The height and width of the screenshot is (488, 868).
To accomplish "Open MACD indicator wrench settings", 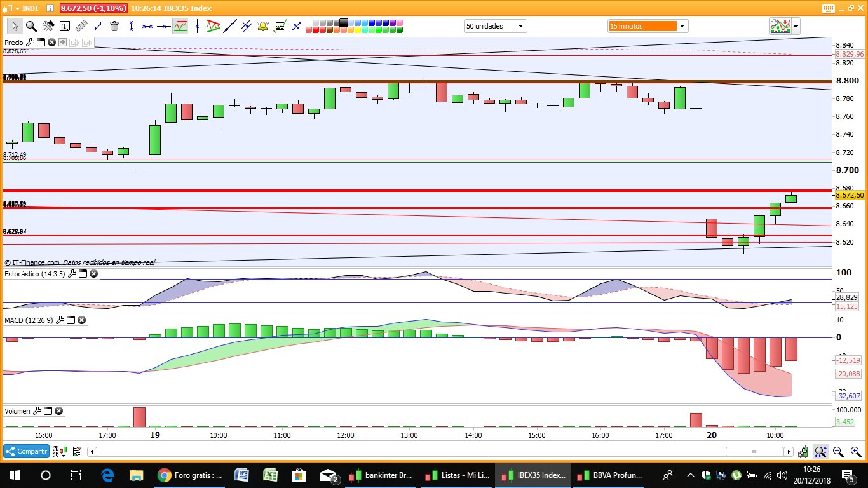I will 60,320.
